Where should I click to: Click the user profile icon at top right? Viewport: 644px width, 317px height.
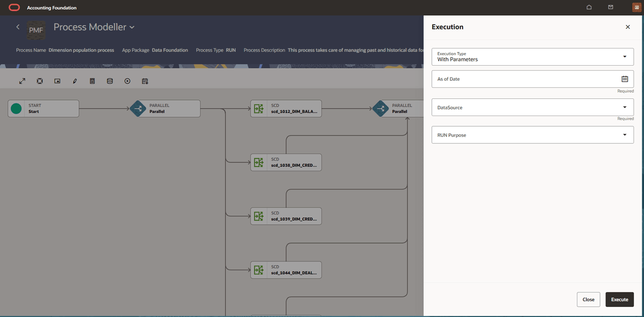636,8
